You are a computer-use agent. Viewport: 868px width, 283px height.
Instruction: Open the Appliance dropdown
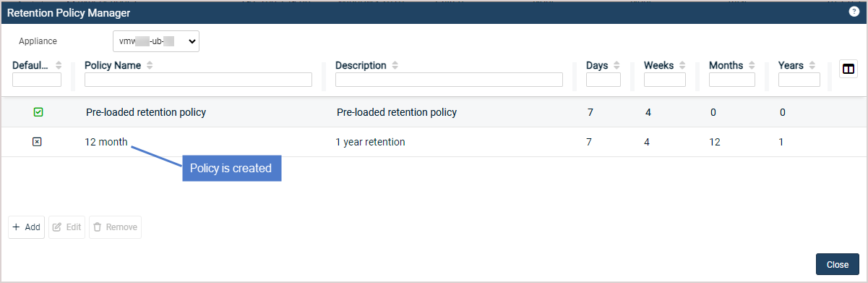pos(155,41)
